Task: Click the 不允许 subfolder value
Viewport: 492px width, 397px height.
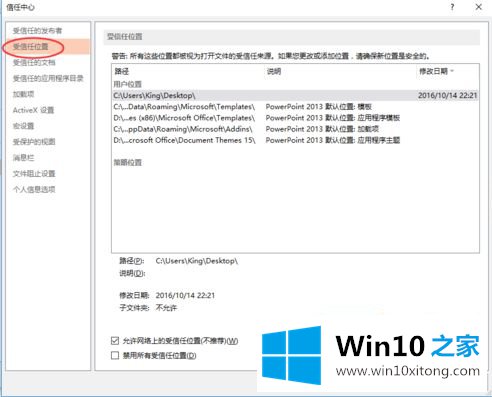Action: click(x=166, y=308)
